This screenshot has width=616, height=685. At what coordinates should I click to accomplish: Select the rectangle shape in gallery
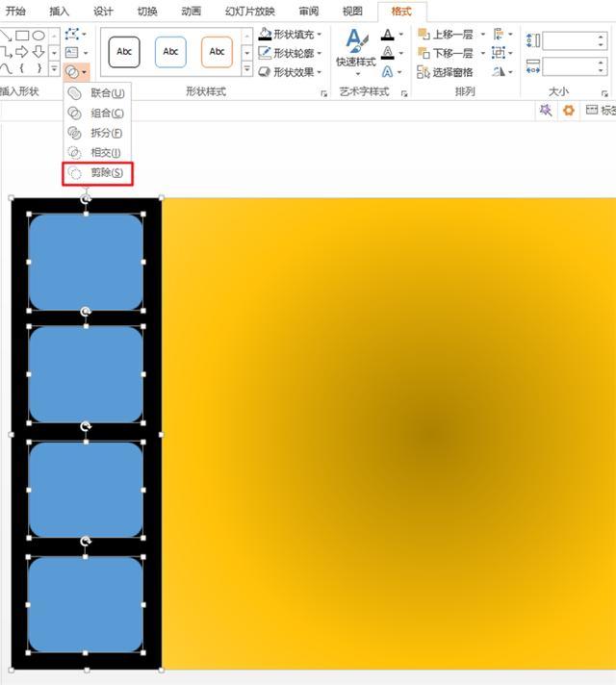[22, 36]
